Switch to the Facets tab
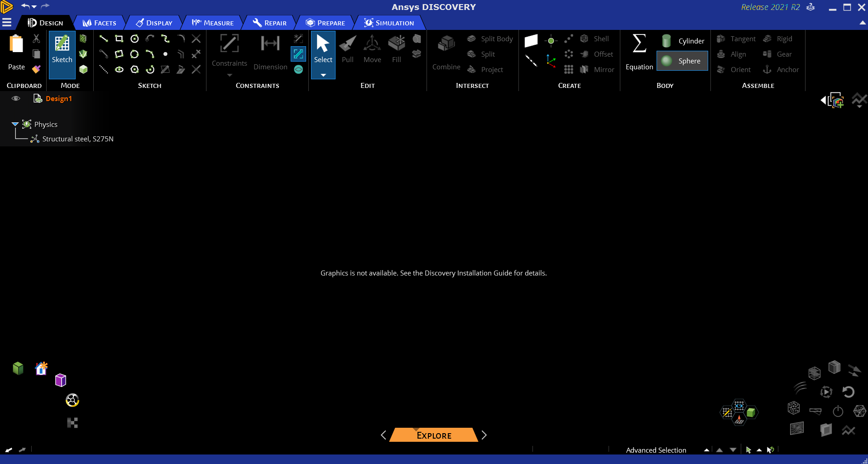Screen dimensions: 868x464 pyautogui.click(x=99, y=23)
